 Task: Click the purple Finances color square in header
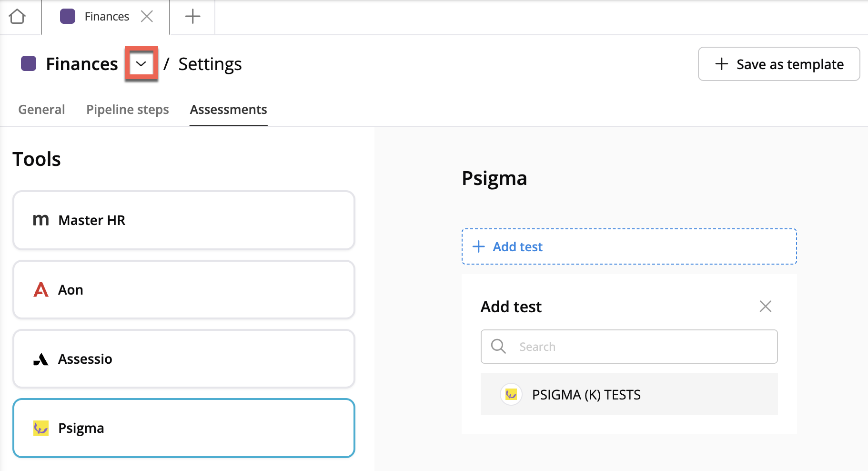tap(29, 63)
